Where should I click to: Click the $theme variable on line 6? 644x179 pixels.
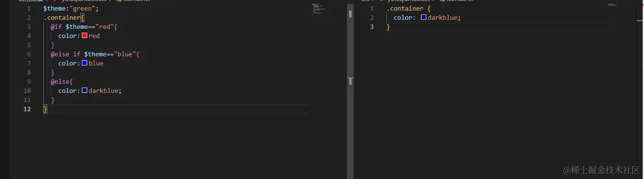coord(95,54)
